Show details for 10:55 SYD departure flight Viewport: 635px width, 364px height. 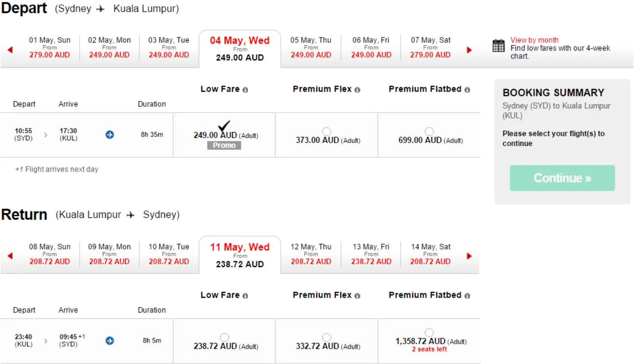(x=110, y=134)
